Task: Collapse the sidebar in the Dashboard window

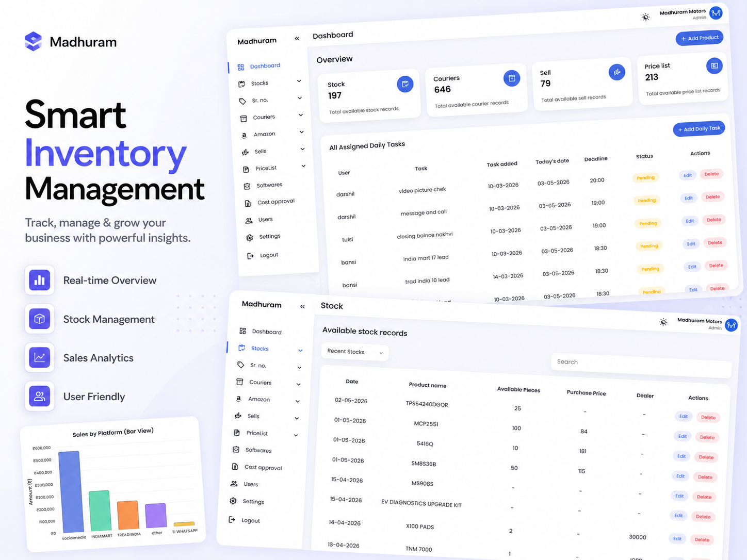Action: [297, 38]
